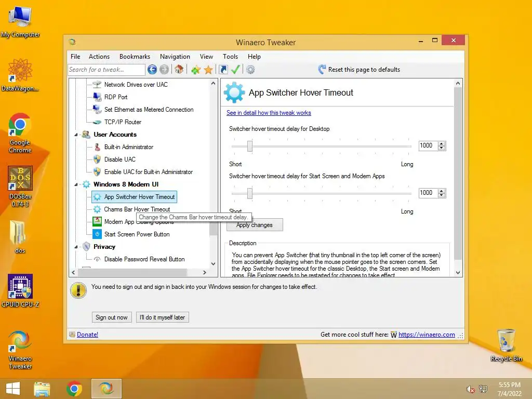Viewport: 532px width, 399px height.
Task: Visit the https://winaero.com link
Action: [427, 335]
